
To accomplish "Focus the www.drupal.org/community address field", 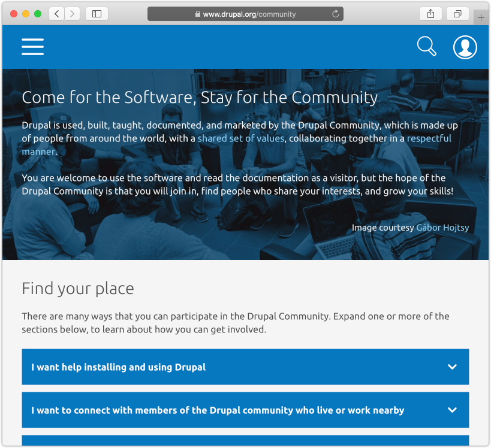I will point(245,14).
